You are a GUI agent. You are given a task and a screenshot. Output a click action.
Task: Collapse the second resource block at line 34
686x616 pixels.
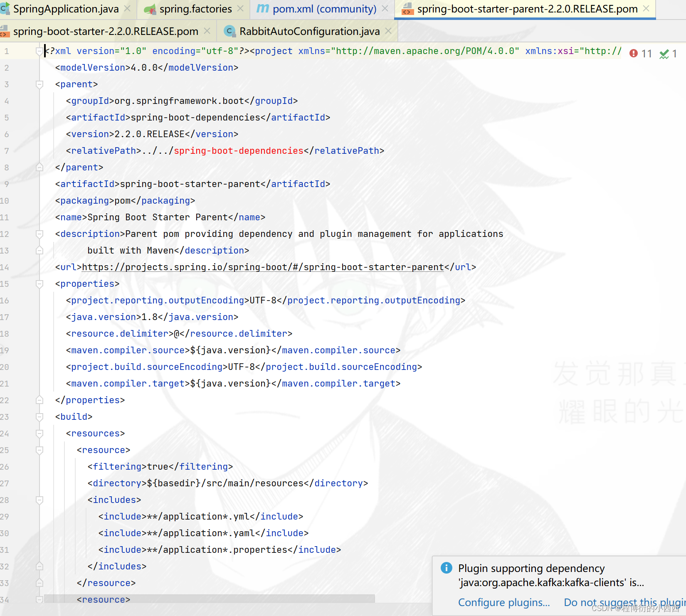(x=39, y=600)
